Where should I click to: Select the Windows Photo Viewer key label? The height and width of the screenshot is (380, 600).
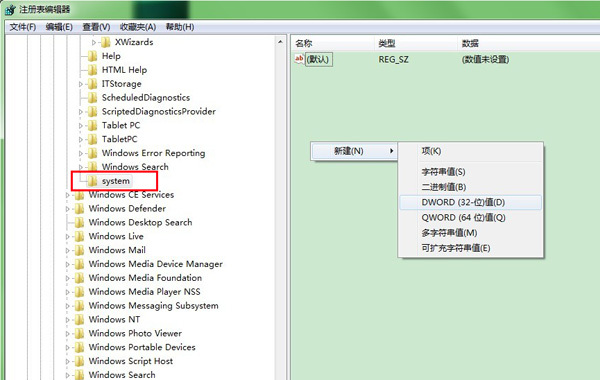click(x=135, y=333)
